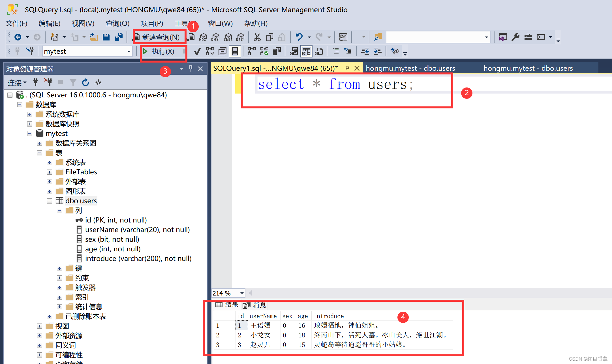
Task: Switch to the hongmu.mytest - dbo.users tab
Action: click(x=410, y=68)
